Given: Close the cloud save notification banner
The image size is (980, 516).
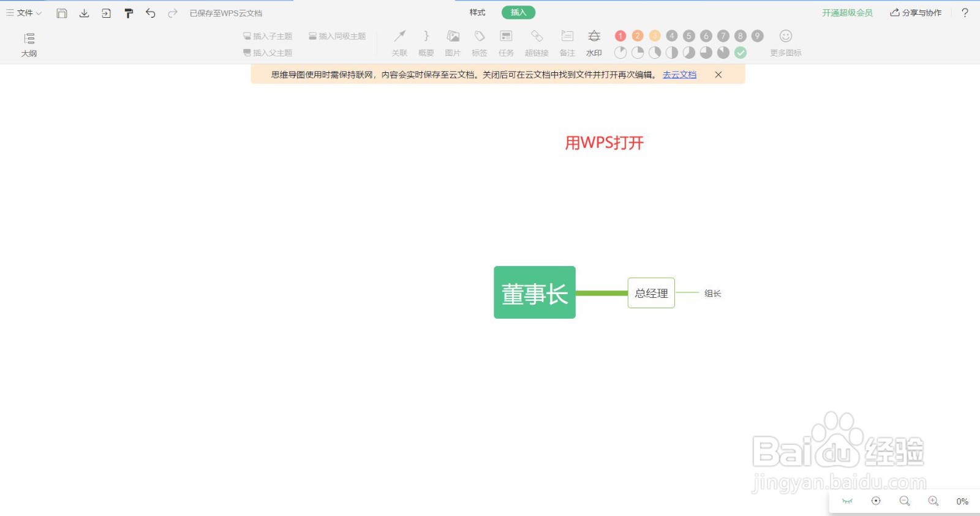Looking at the screenshot, I should tap(718, 75).
